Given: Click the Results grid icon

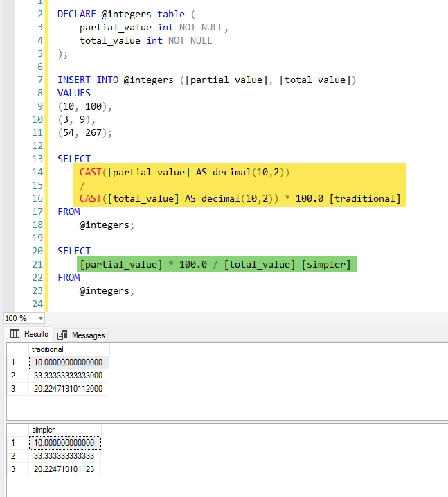Looking at the screenshot, I should 15,333.
